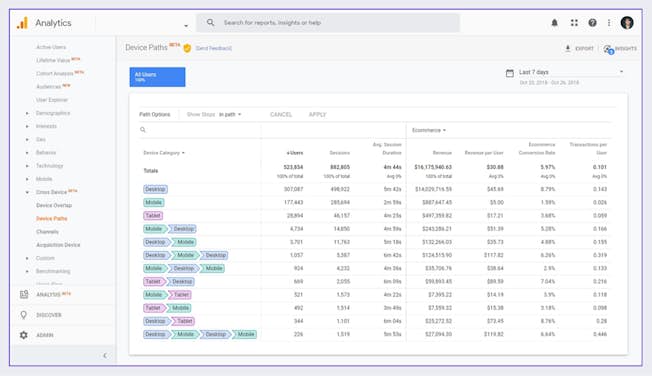The height and width of the screenshot is (376, 652).
Task: Select Device Overlap in the sidebar
Action: [x=54, y=205]
